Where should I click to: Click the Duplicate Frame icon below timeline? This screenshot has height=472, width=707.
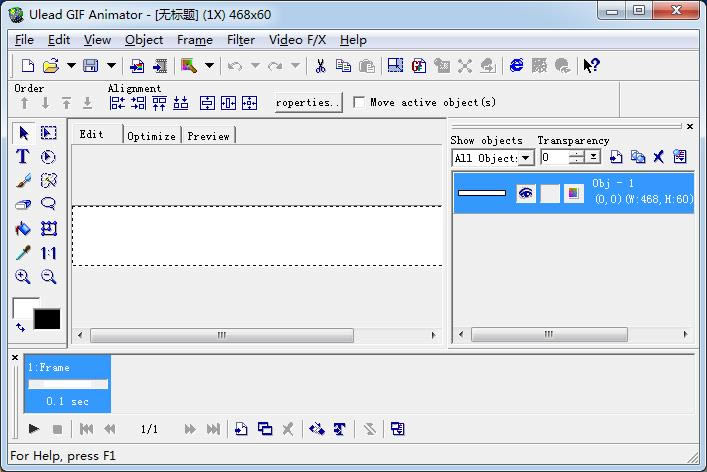(265, 429)
